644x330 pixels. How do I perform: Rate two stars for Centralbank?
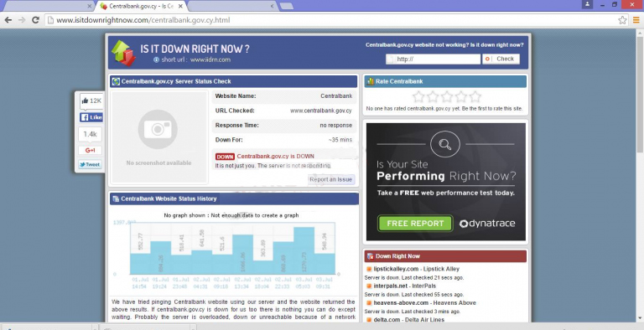point(433,97)
